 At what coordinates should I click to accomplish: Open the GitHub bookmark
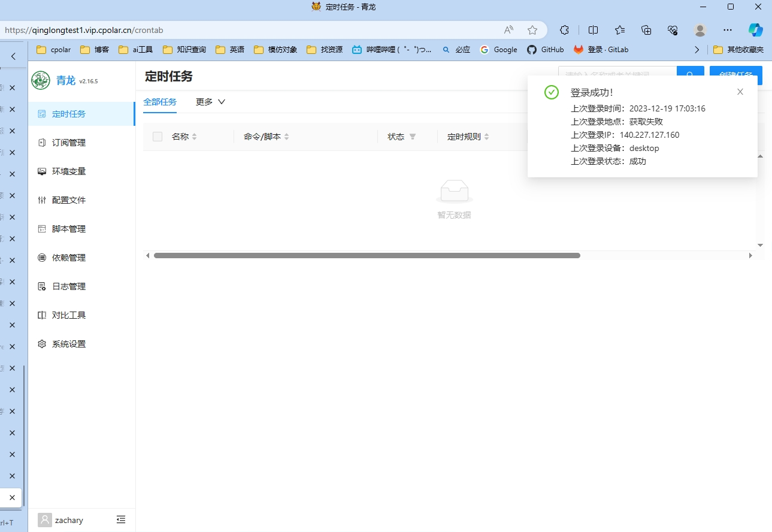(x=546, y=50)
